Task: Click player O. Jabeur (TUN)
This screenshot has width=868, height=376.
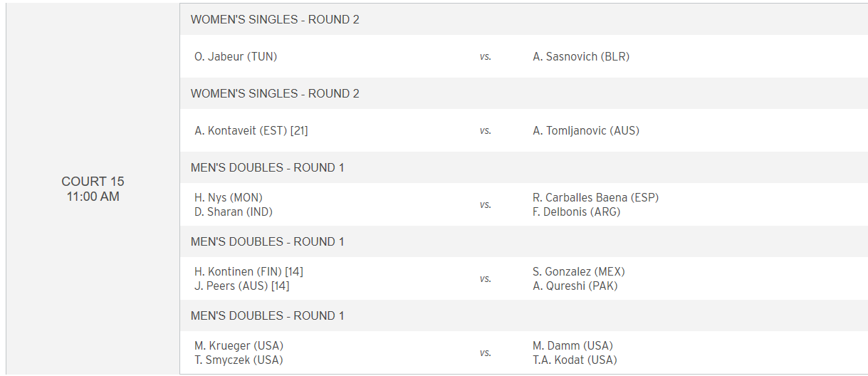Action: tap(236, 56)
